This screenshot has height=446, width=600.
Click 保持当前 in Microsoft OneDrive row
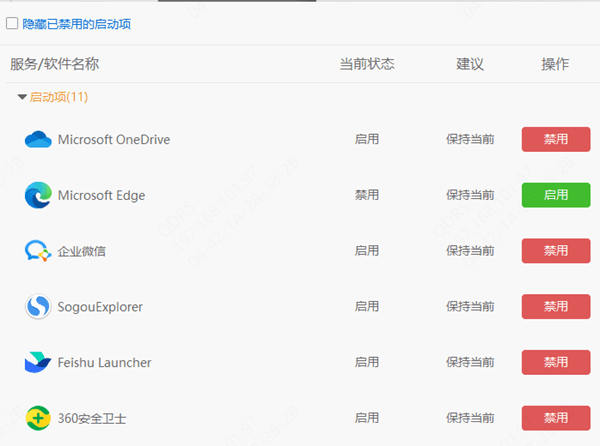[470, 139]
